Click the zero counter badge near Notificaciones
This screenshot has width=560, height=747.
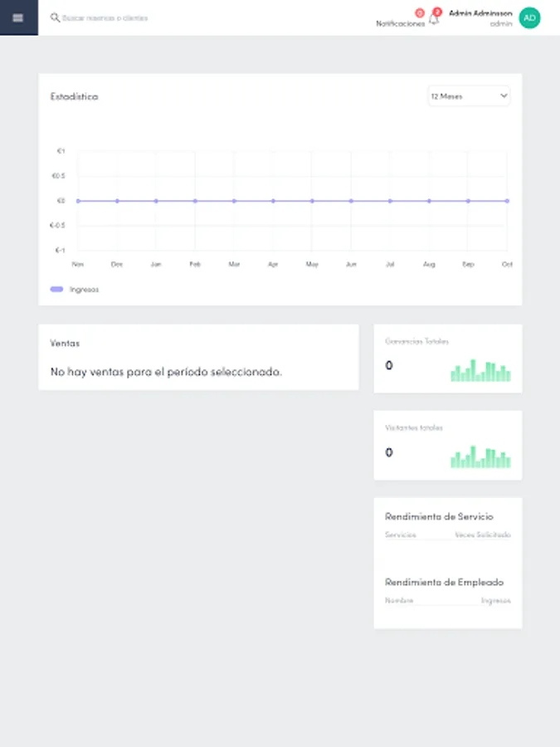click(418, 12)
